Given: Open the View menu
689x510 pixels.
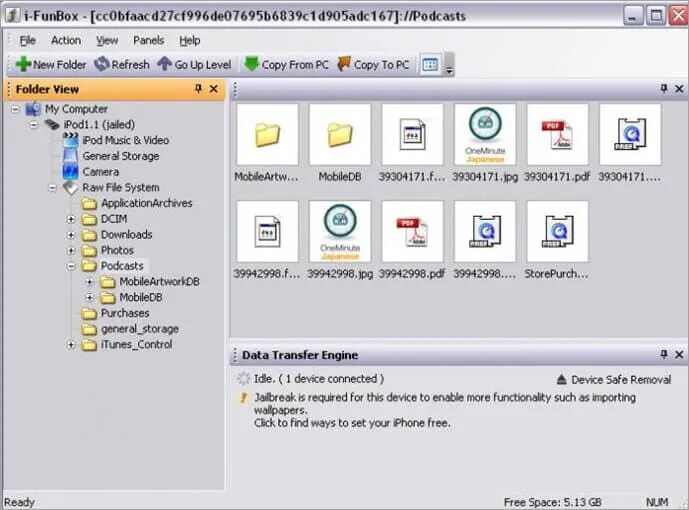Looking at the screenshot, I should pos(107,40).
